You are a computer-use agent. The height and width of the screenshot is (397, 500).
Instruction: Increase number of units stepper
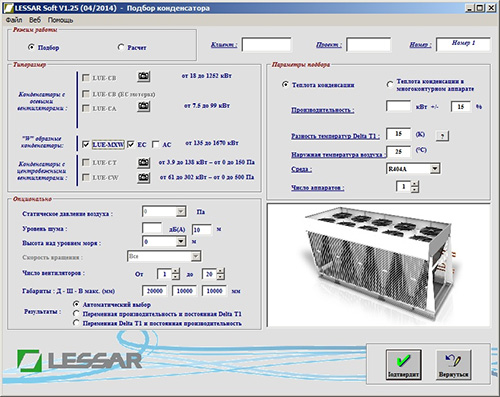(415, 183)
